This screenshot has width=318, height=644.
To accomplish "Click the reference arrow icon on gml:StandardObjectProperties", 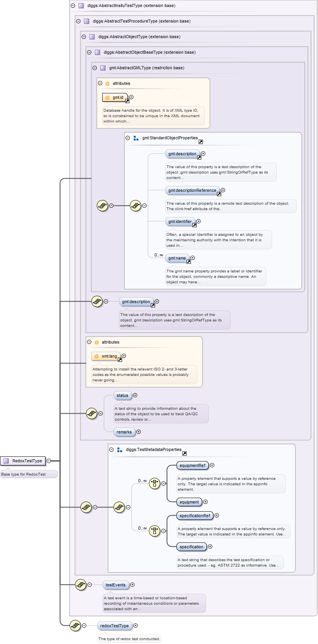I will point(201,142).
